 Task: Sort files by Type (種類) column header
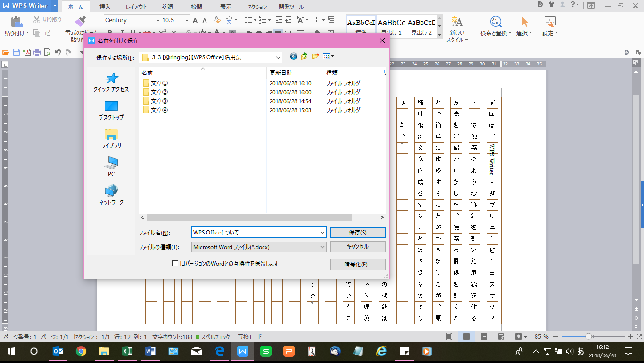point(351,73)
